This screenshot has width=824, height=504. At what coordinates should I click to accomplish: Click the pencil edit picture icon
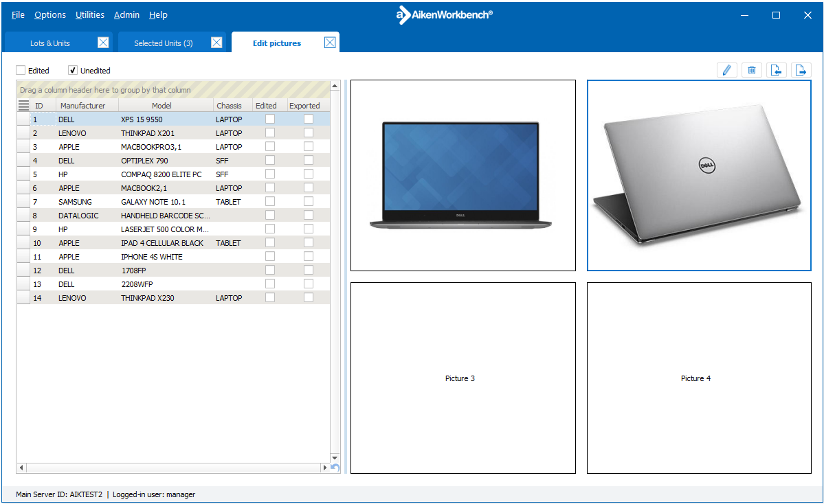[x=727, y=70]
